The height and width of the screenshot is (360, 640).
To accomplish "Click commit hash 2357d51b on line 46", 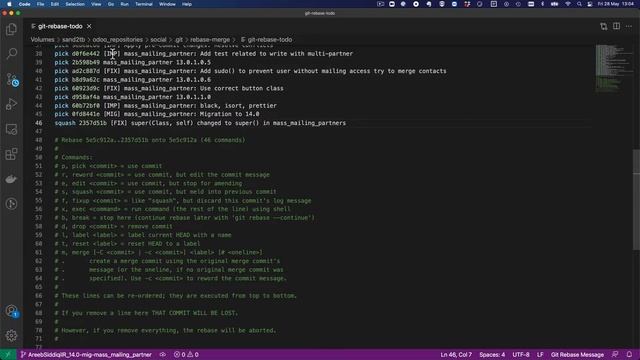I will click(93, 123).
